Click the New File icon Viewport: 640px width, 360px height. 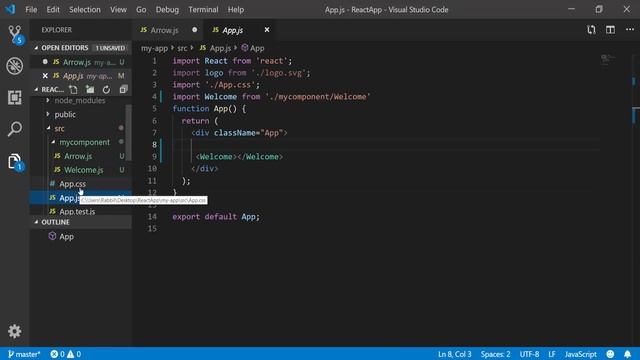click(x=73, y=89)
